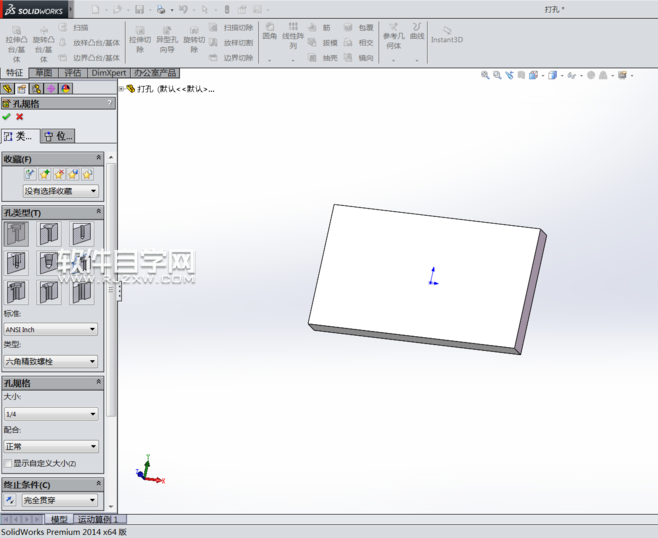The image size is (658, 538).
Task: Confirm the hole spec with green checkmark
Action: pyautogui.click(x=6, y=117)
